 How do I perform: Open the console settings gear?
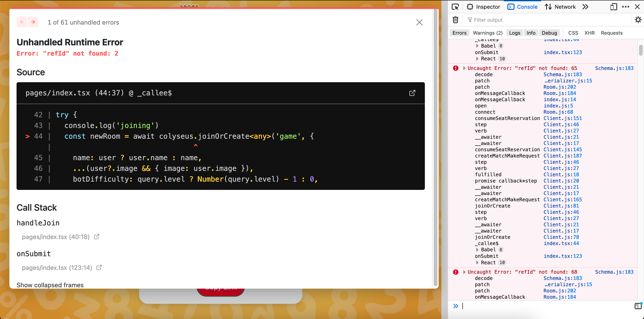point(638,20)
